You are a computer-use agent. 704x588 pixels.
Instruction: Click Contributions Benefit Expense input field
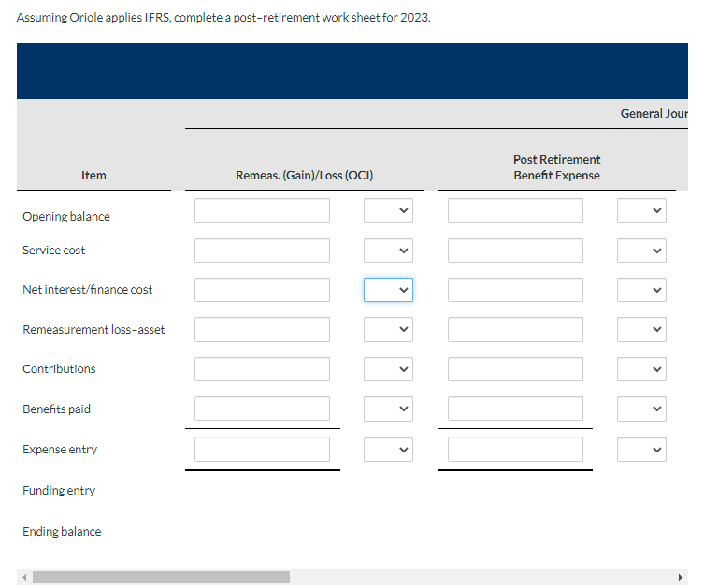coord(515,369)
